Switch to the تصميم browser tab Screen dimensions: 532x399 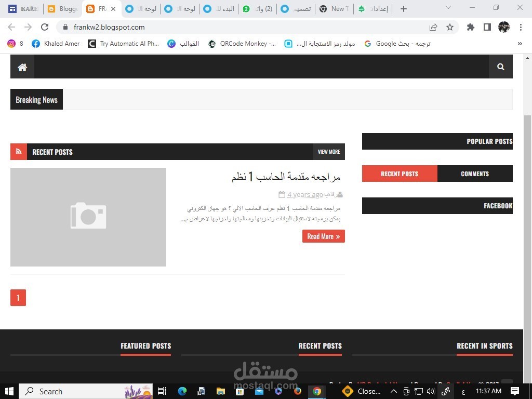pos(296,9)
